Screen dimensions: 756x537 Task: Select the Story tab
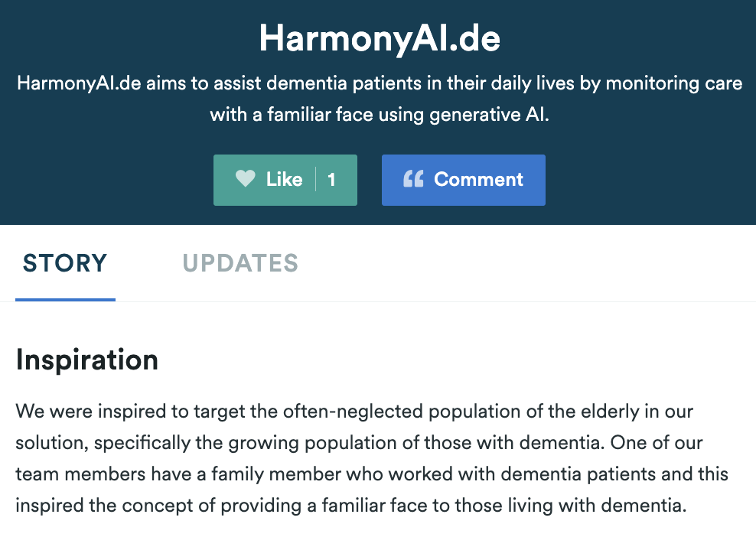65,263
